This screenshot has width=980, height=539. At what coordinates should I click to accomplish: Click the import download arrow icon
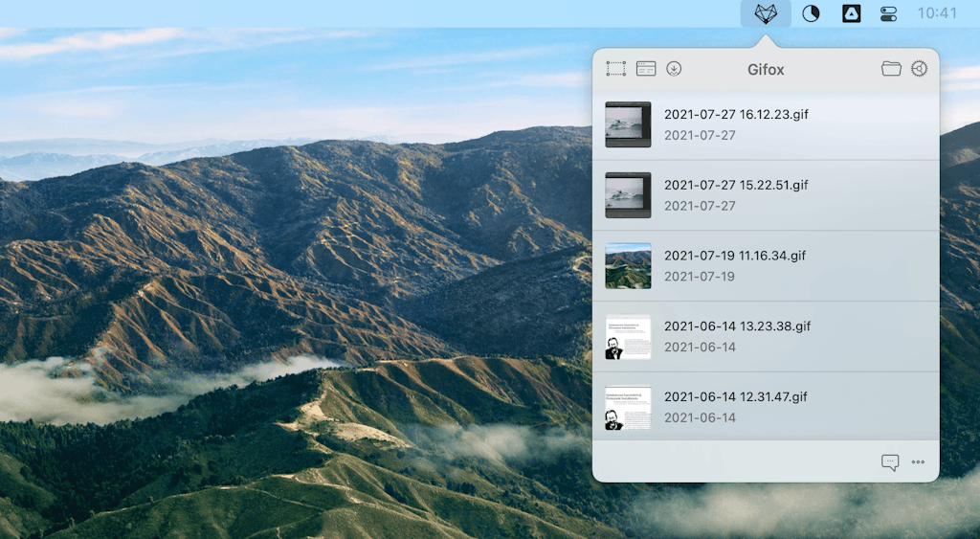tap(674, 69)
